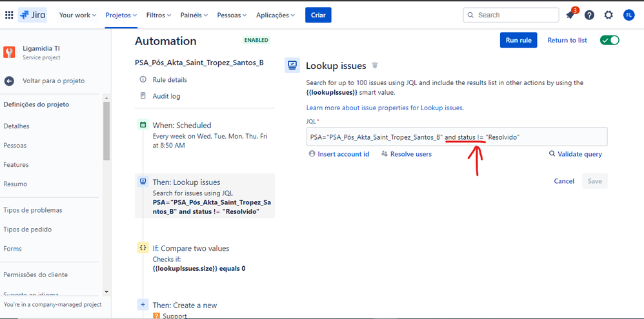Open the Audit log
The image size is (644, 319).
[x=166, y=96]
